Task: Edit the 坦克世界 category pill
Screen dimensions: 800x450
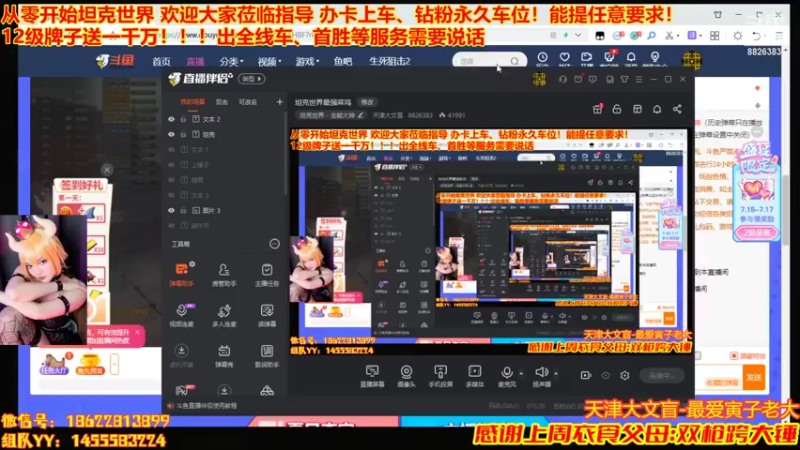Action: pyautogui.click(x=331, y=115)
